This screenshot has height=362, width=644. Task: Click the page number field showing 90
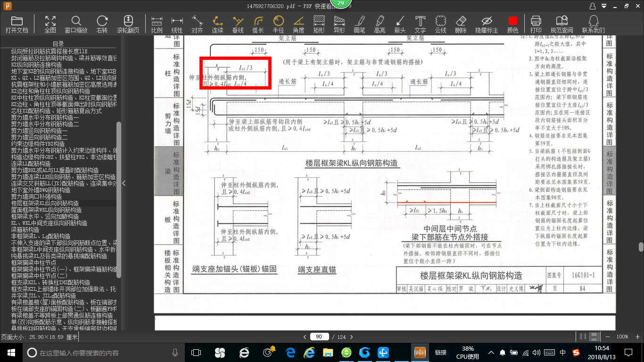pos(319,337)
